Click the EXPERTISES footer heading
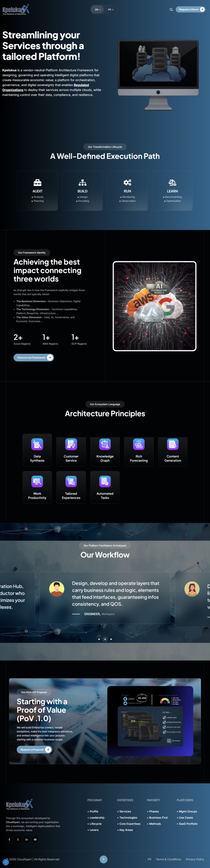The width and height of the screenshot is (210, 868). pos(125,800)
